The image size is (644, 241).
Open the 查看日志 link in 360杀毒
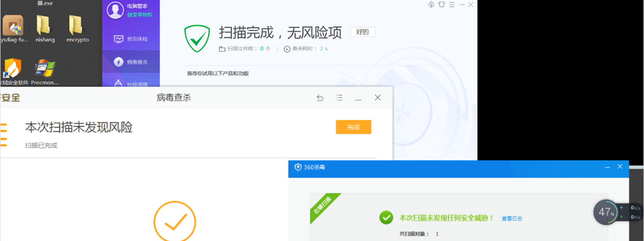point(512,219)
